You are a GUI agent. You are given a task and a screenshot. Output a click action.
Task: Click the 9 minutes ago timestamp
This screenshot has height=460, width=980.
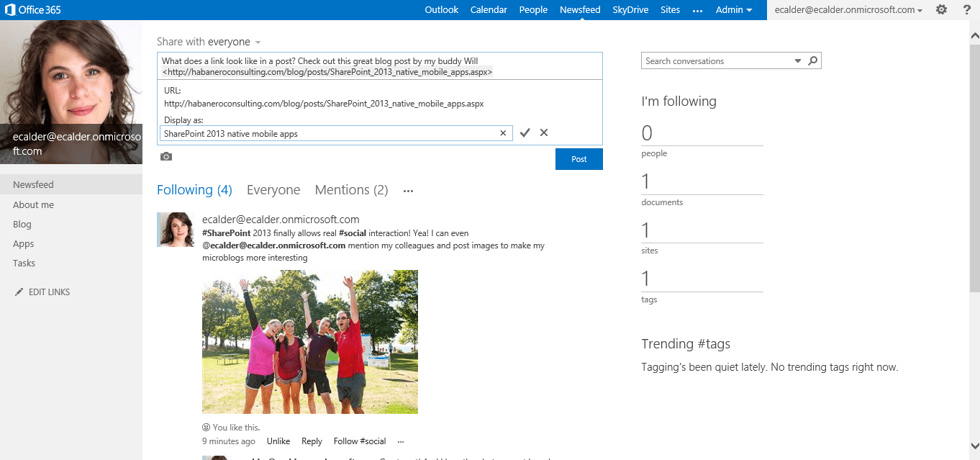click(229, 441)
